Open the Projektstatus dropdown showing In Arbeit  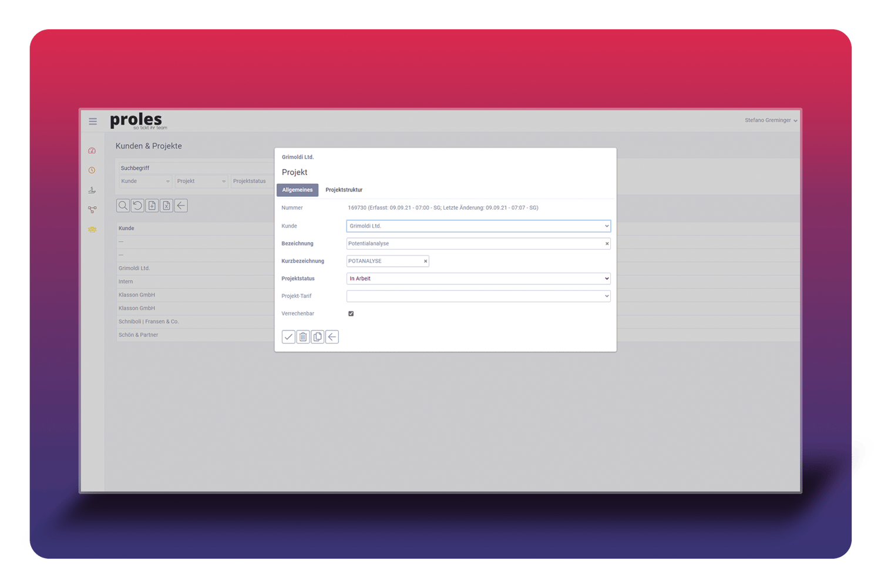(479, 278)
